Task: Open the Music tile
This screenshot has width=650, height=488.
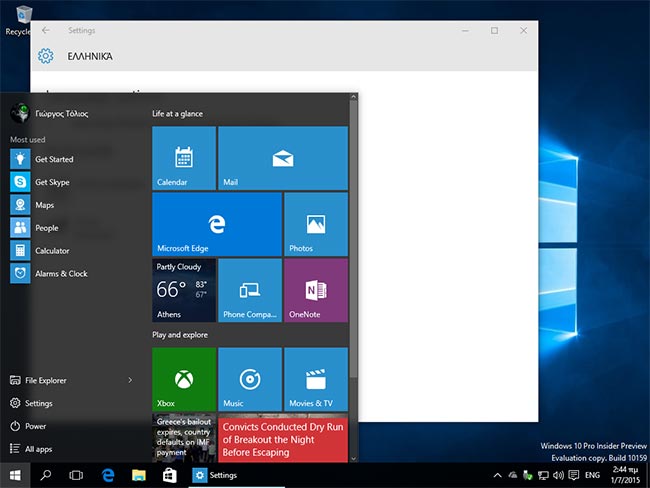Action: click(250, 379)
